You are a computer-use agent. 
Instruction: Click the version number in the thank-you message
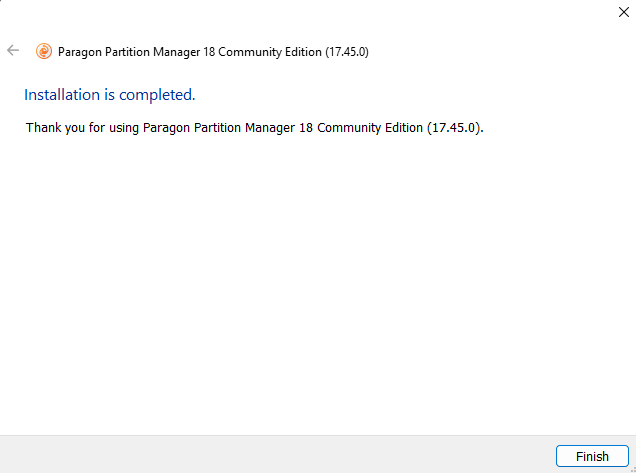click(x=454, y=128)
